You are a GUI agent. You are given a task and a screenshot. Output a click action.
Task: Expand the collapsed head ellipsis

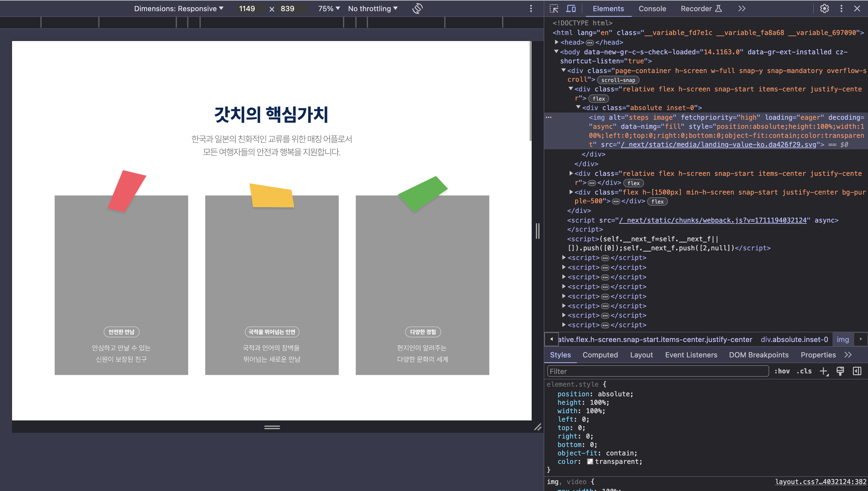[x=589, y=43]
